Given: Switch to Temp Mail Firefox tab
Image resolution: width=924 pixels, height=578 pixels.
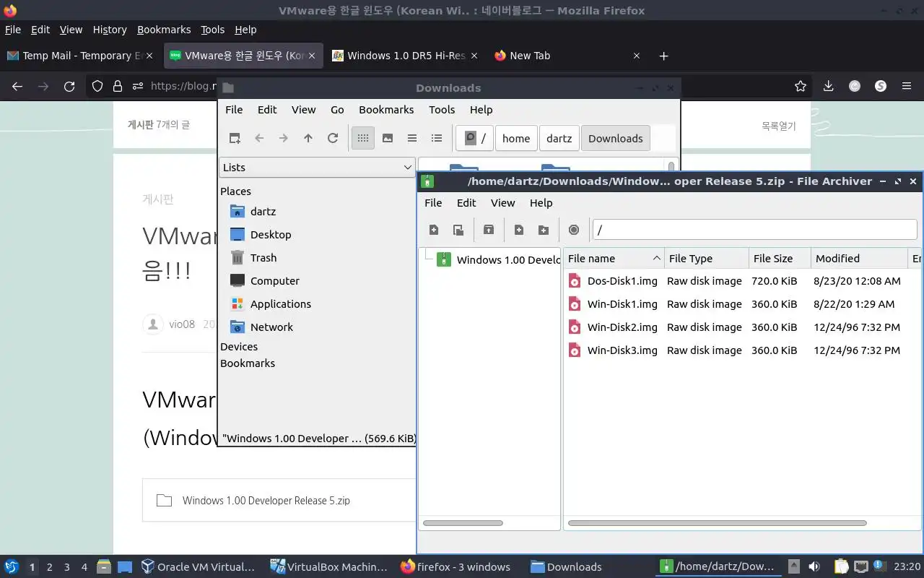Looking at the screenshot, I should (x=79, y=56).
